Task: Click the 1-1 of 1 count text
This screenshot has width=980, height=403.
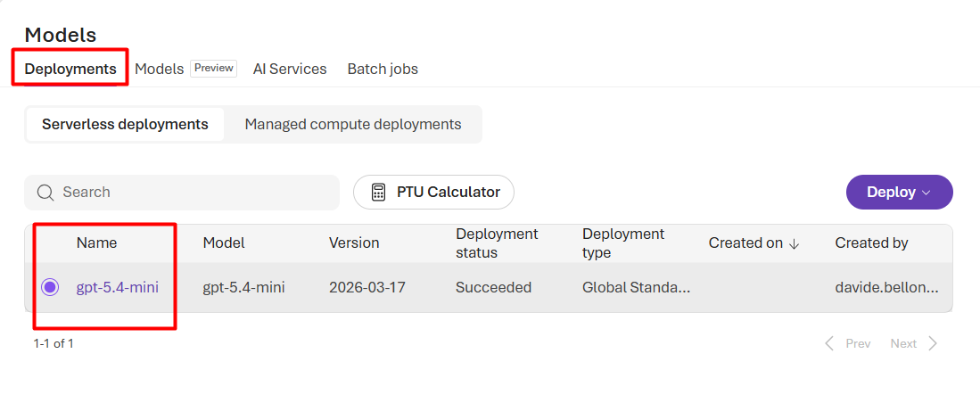Action: pyautogui.click(x=54, y=343)
